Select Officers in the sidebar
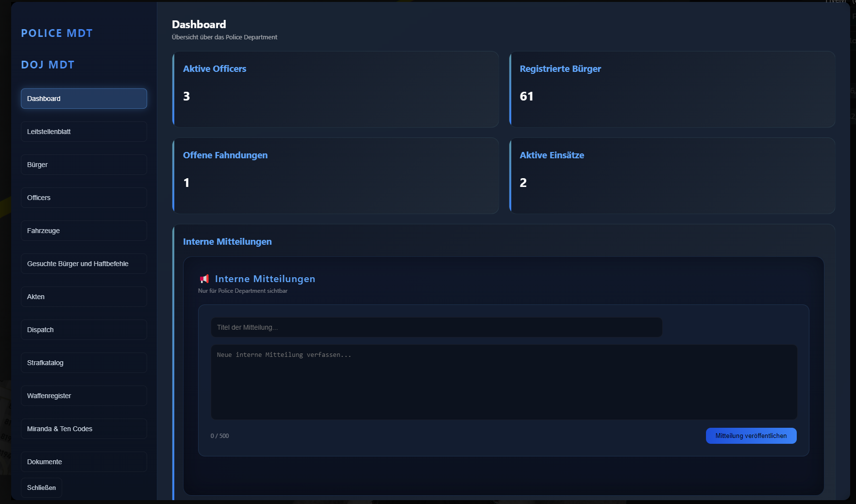Screen dimensions: 856x504 click(84, 198)
